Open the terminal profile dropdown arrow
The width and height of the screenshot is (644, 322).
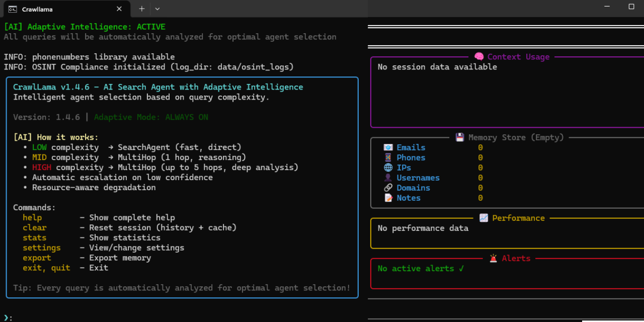click(x=157, y=9)
